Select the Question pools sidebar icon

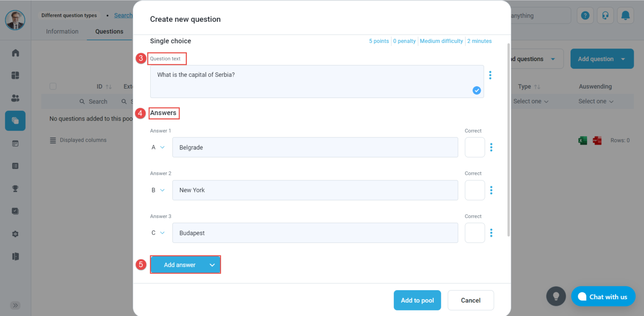click(x=15, y=121)
